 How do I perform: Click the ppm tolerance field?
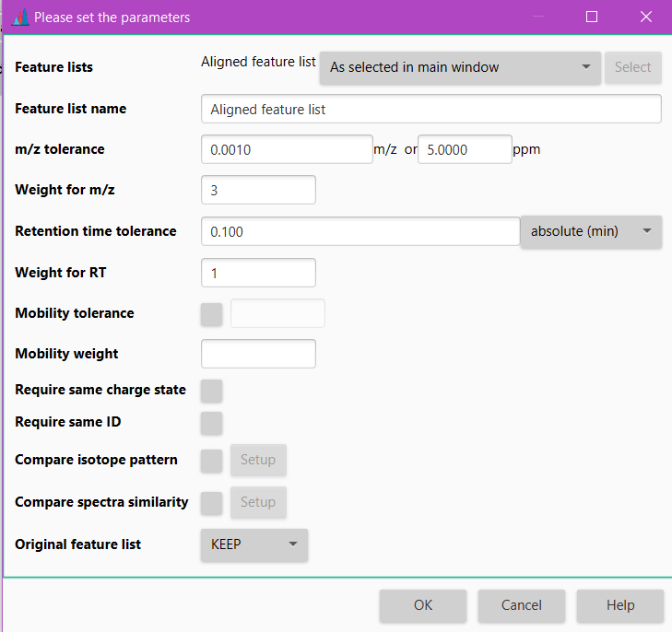465,149
